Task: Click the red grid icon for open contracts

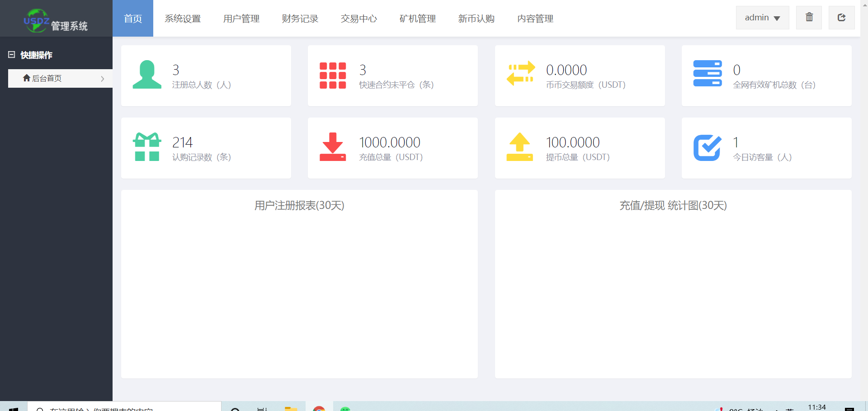Action: (x=333, y=75)
